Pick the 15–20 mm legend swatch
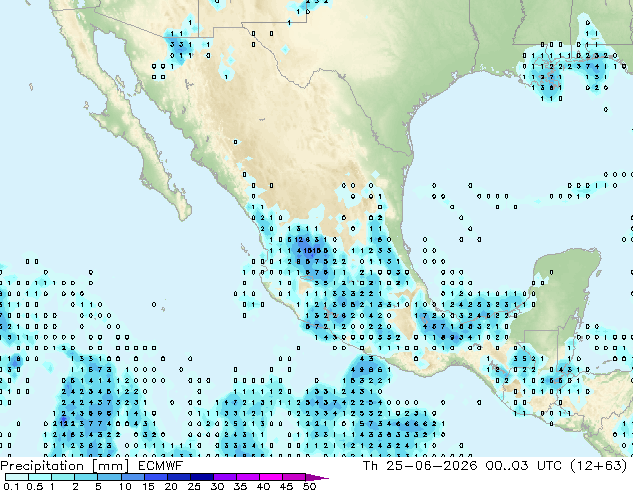Image resolution: width=634 pixels, height=490 pixels. point(156,477)
